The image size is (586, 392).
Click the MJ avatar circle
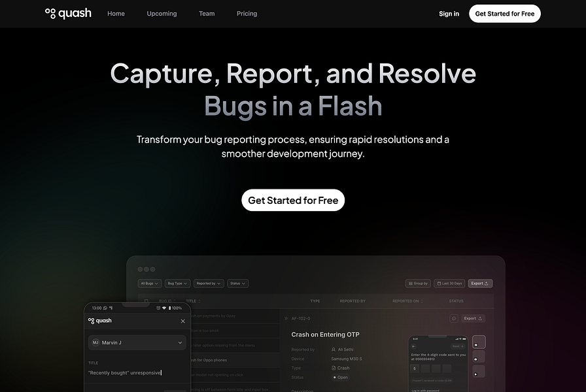point(95,342)
